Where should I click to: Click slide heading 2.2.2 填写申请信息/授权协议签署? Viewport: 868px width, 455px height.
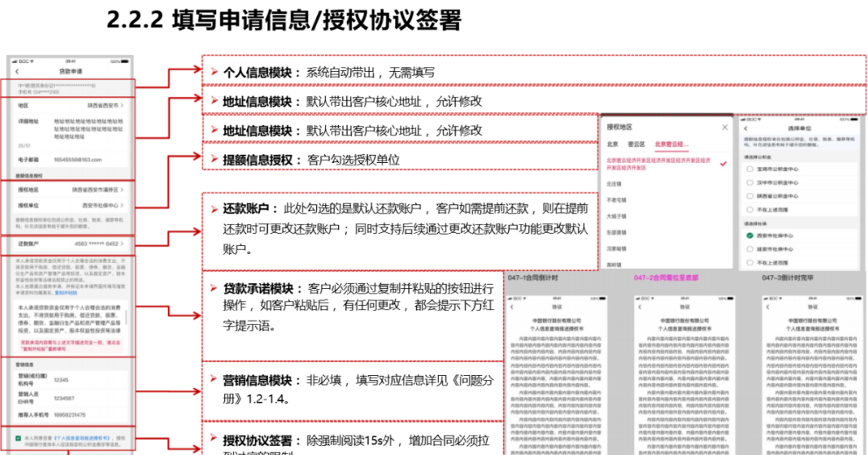pyautogui.click(x=284, y=20)
